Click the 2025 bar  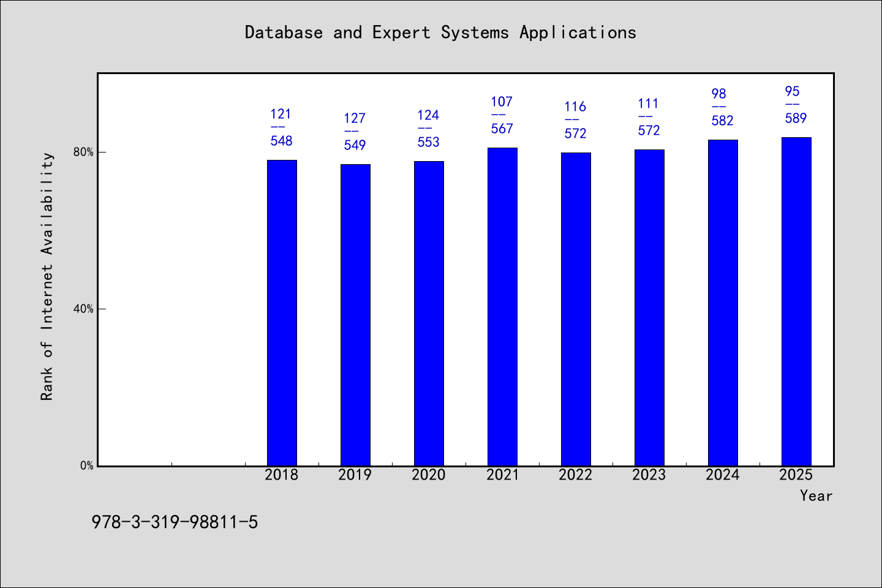[x=796, y=301]
